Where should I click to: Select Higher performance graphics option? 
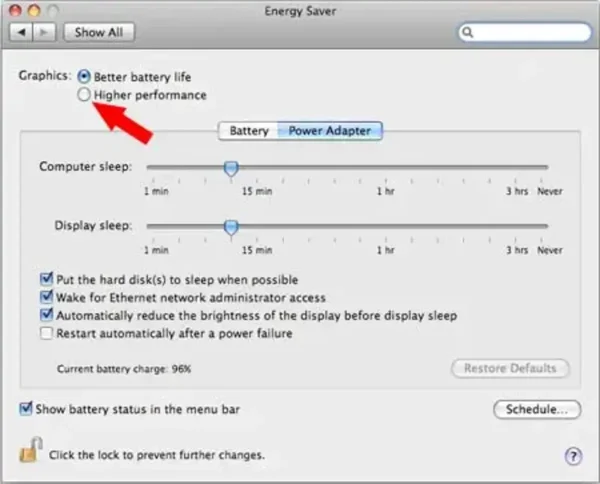[x=84, y=95]
